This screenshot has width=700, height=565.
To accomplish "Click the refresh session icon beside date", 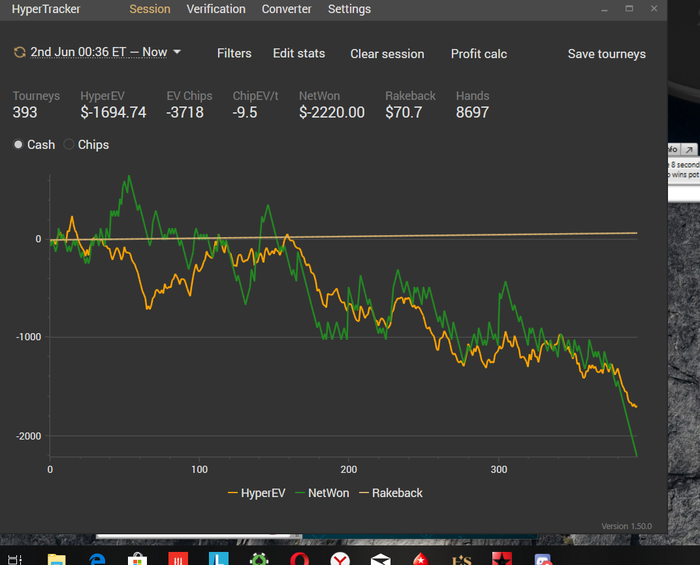I will coord(19,53).
